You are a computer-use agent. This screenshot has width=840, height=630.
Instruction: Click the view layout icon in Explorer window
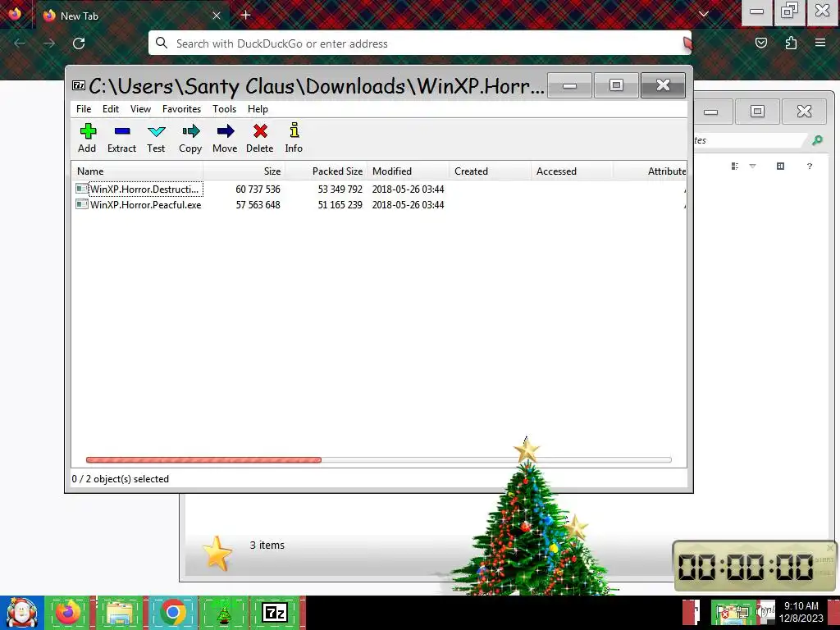735,167
